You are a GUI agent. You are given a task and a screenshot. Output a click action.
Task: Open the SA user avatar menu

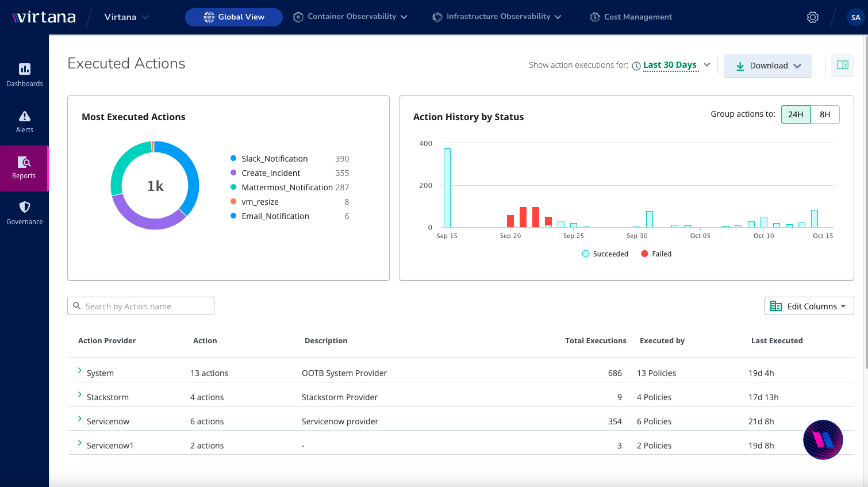coord(855,17)
